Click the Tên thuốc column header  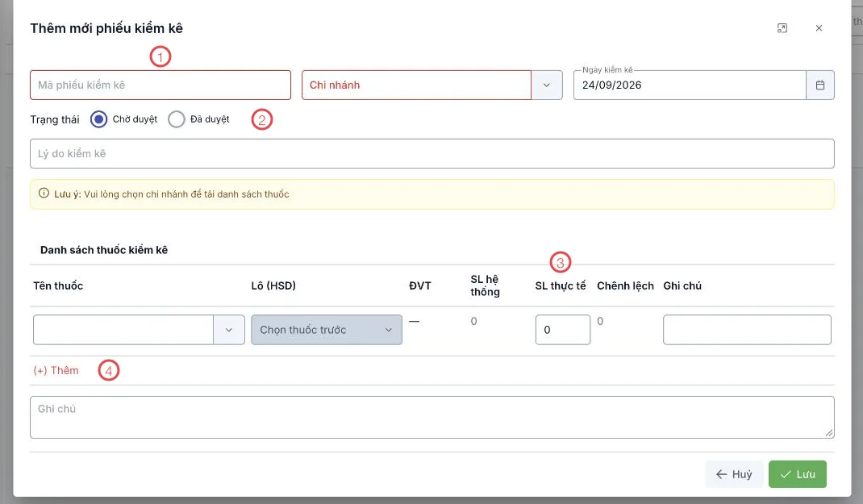point(58,285)
